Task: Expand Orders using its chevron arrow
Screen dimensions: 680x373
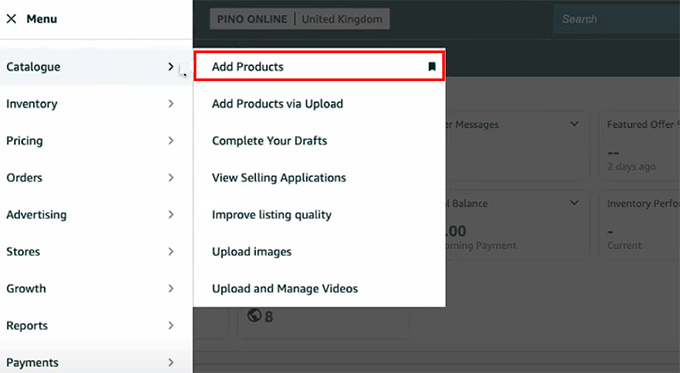Action: click(171, 177)
